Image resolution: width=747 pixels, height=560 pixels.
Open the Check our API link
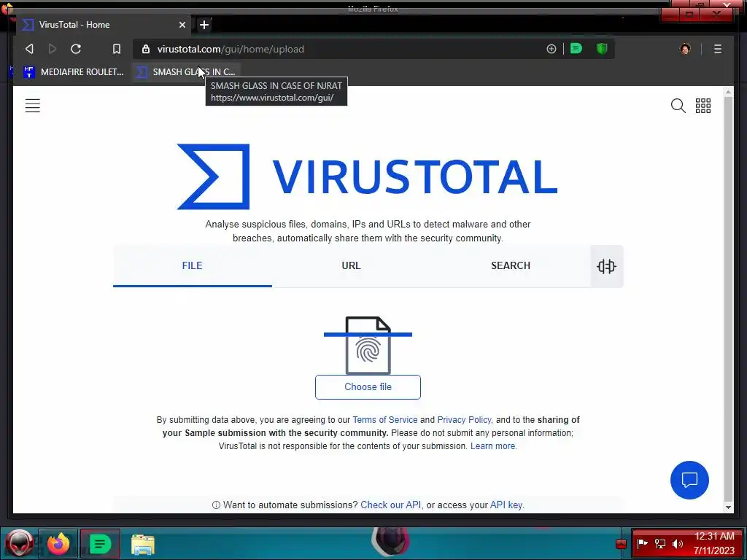tap(391, 505)
